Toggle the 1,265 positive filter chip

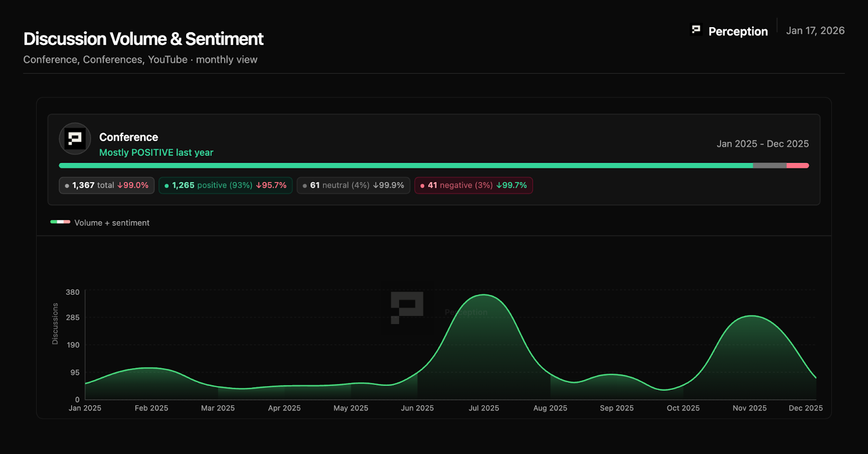(x=225, y=185)
